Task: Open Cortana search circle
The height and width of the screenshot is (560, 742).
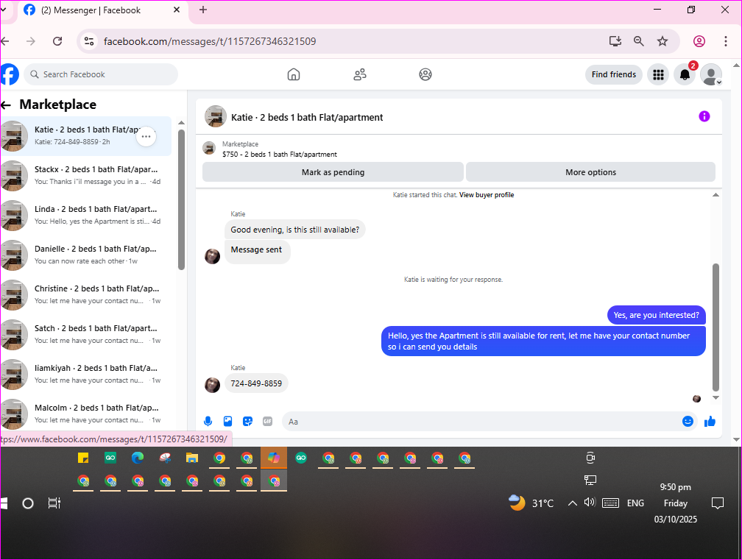Action: 28,503
